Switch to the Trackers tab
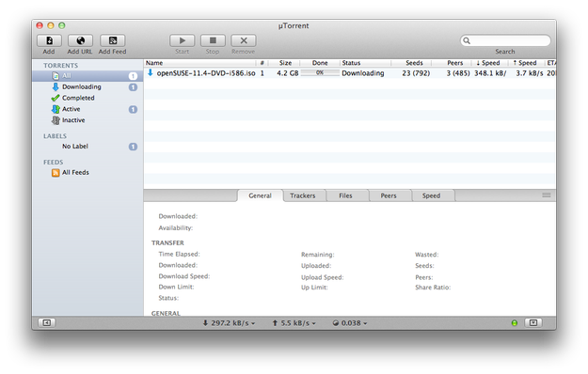Screen dimensions: 588x374 (x=303, y=195)
